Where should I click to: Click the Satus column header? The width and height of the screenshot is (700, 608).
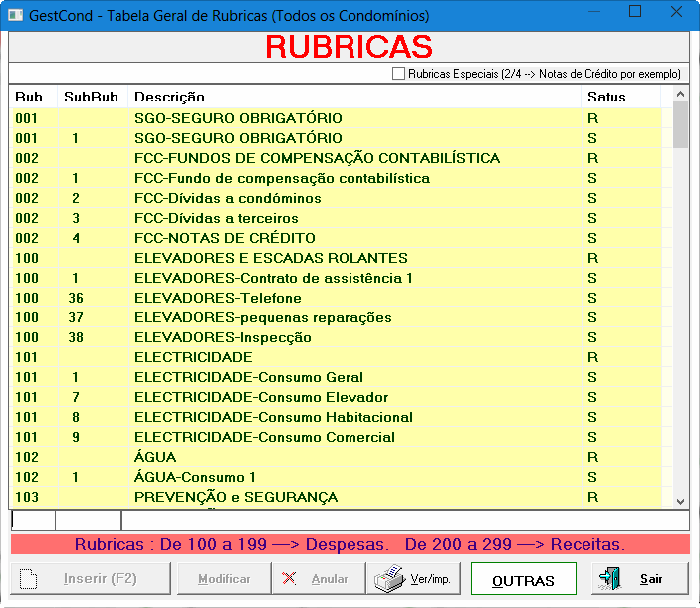click(606, 97)
